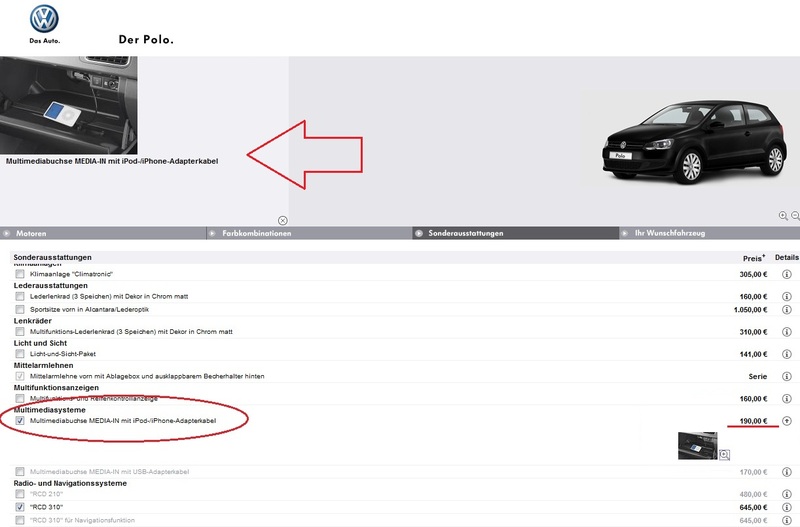
Task: Click the 310,00 € price
Action: pyautogui.click(x=754, y=332)
